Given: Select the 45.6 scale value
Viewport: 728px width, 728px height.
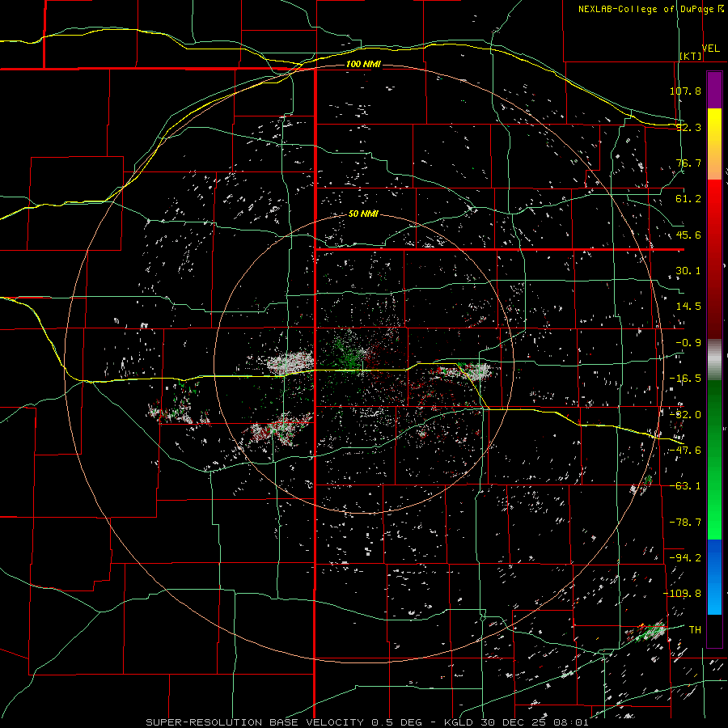Looking at the screenshot, I should click(x=688, y=235).
